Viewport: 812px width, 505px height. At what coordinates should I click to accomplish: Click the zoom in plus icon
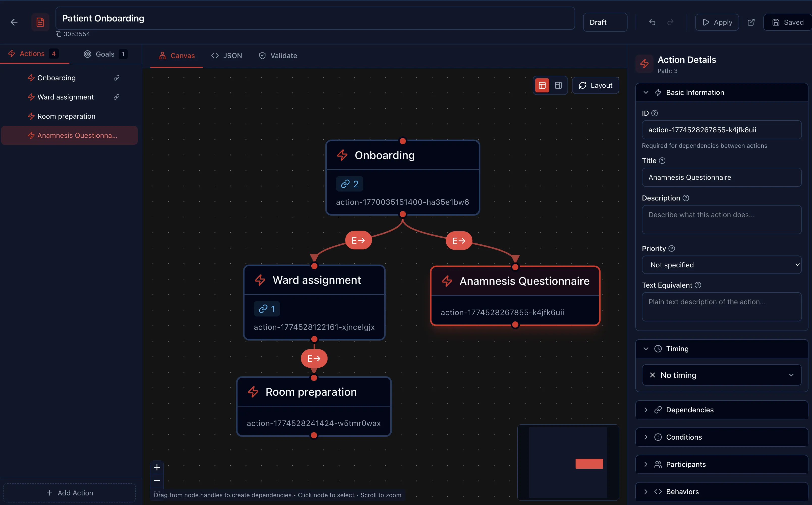coord(157,467)
